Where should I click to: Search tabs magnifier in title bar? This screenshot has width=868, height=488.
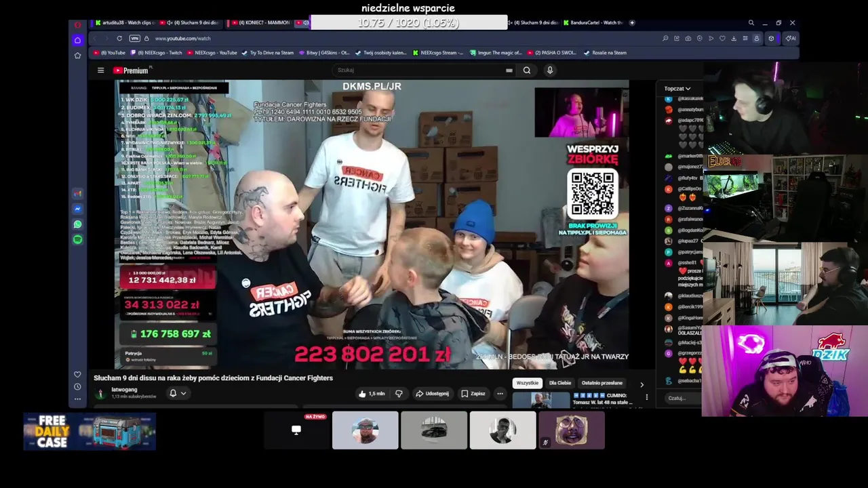point(751,23)
